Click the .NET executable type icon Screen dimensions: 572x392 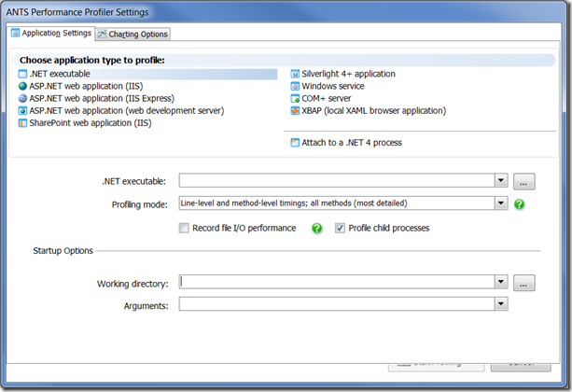click(22, 74)
